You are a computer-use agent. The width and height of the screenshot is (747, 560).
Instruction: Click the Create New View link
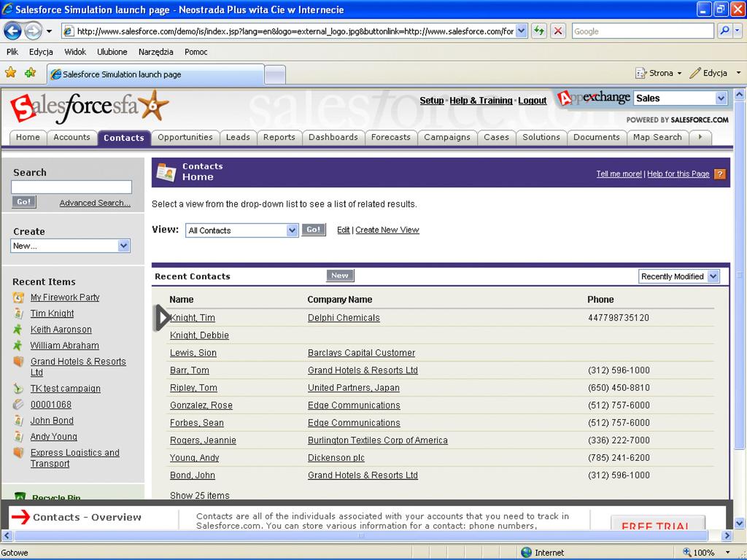[x=387, y=230]
